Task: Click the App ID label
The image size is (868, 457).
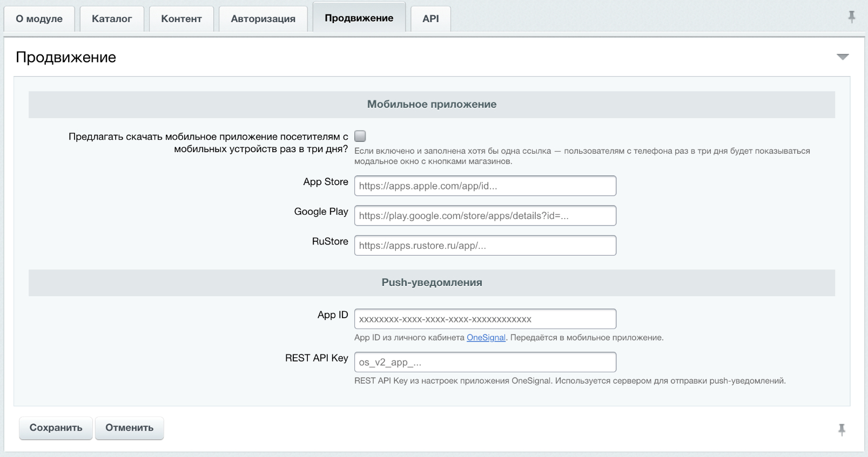Action: (x=333, y=315)
